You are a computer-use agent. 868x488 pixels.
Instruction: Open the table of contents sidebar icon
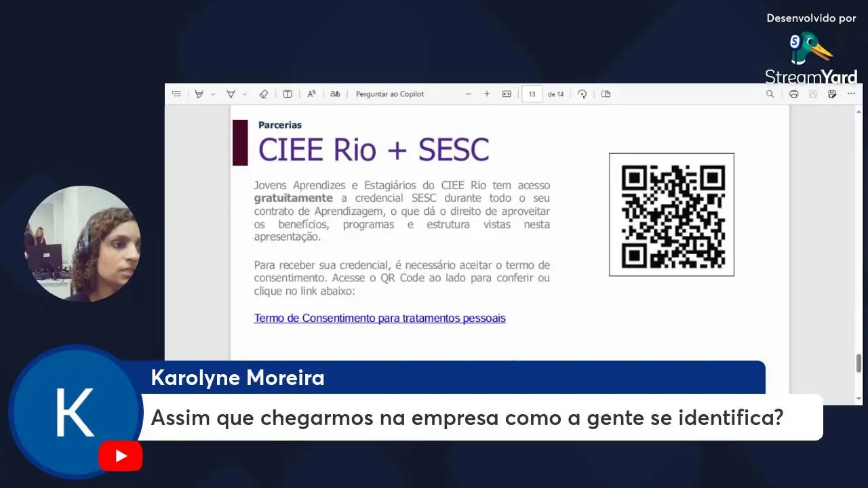coord(176,94)
